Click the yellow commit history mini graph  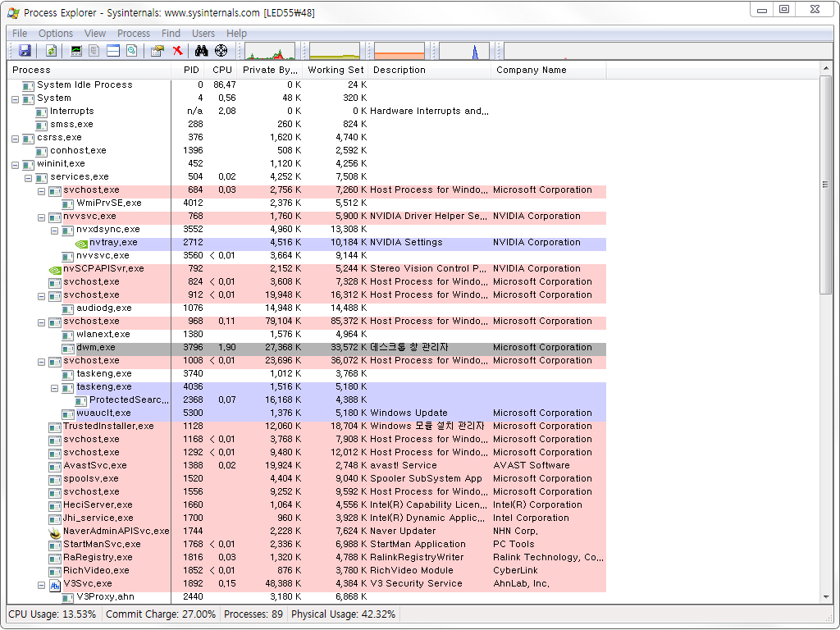pyautogui.click(x=335, y=51)
